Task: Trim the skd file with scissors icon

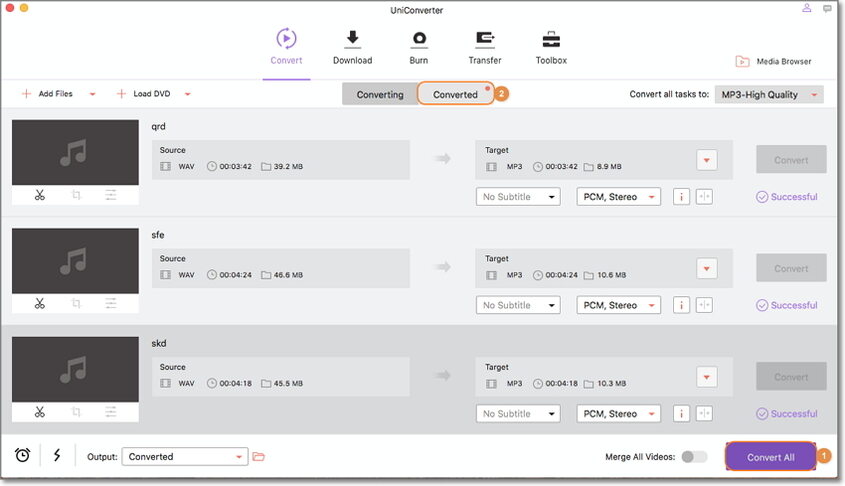Action: [40, 412]
